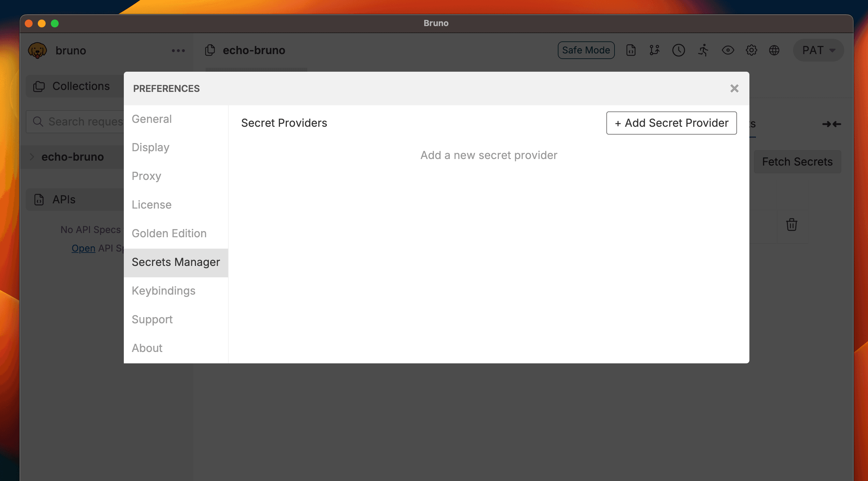Click the trash delete icon
Screen dimensions: 868x481
coord(791,225)
